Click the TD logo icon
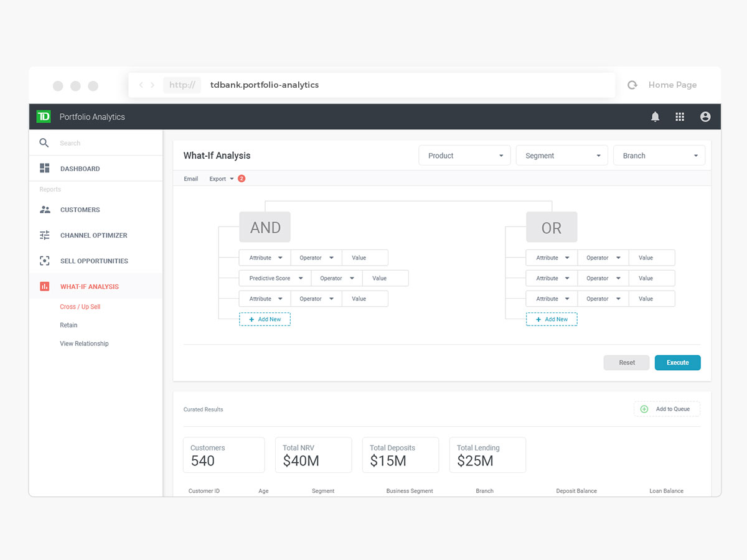The image size is (747, 560). pyautogui.click(x=44, y=116)
